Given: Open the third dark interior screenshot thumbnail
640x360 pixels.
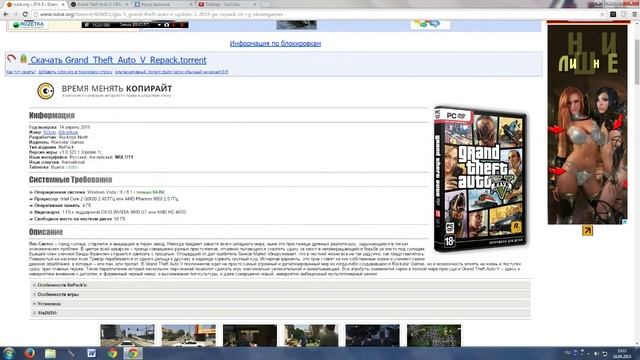Looking at the screenshot, I should coord(250,336).
